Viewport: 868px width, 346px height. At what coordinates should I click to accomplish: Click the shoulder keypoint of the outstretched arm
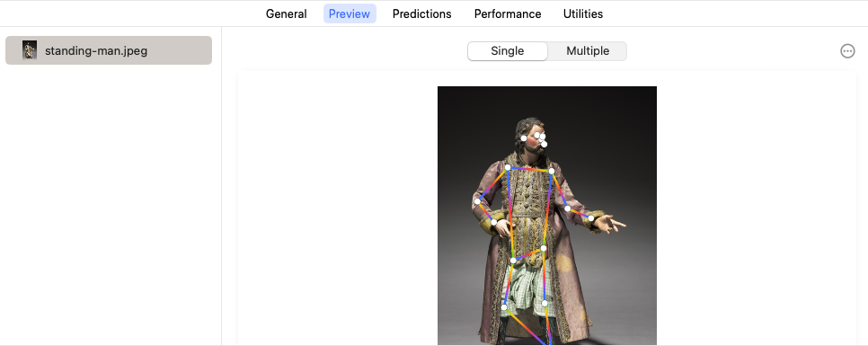552,171
